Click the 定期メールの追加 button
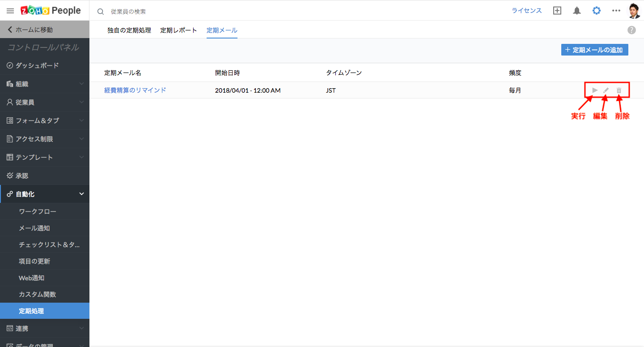This screenshot has height=347, width=644. pyautogui.click(x=594, y=50)
